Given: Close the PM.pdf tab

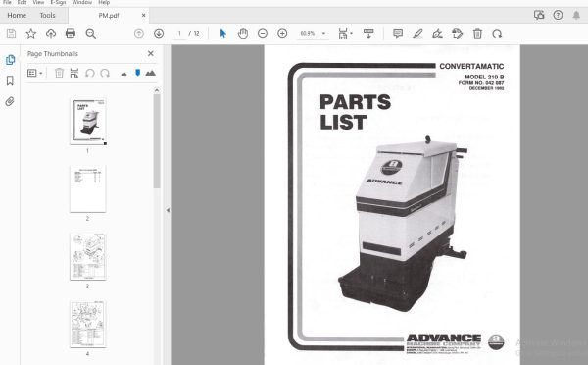Looking at the screenshot, I should [x=144, y=16].
